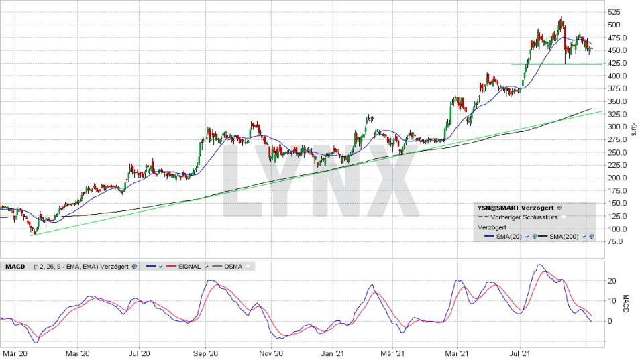The width and height of the screenshot is (644, 362).
Task: Click the 500.0 price axis label
Action: (614, 25)
